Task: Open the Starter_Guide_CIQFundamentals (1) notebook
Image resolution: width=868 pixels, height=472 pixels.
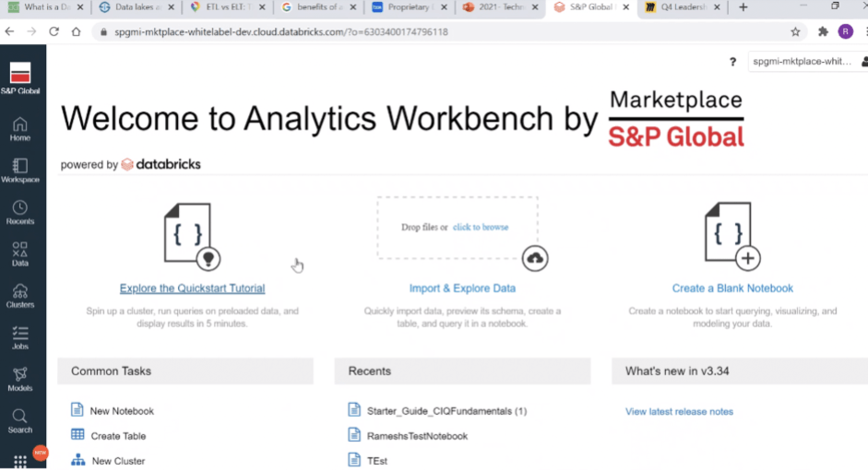Action: click(x=446, y=411)
